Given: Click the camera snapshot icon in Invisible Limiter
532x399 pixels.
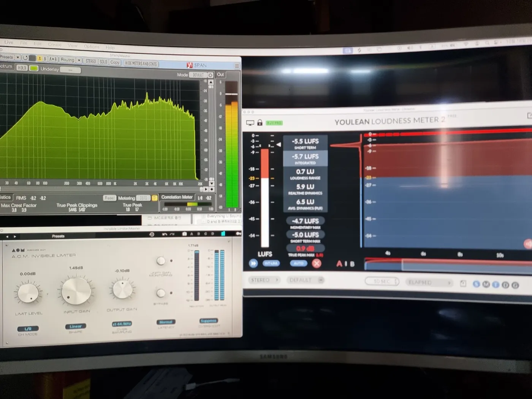Looking at the screenshot, I should tap(184, 234).
